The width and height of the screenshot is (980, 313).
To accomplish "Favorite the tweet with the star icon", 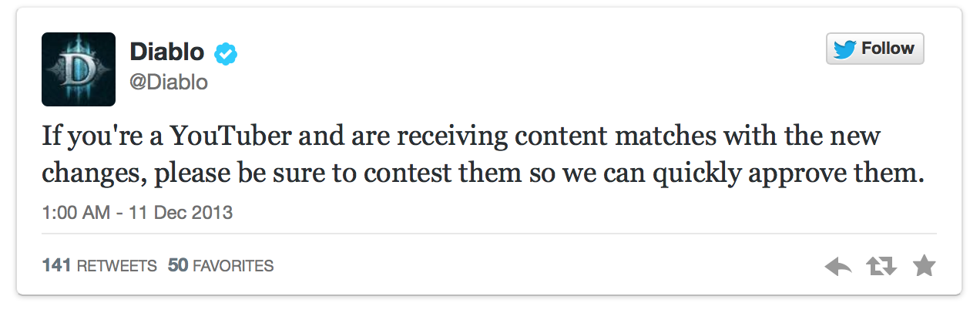I will tap(924, 267).
